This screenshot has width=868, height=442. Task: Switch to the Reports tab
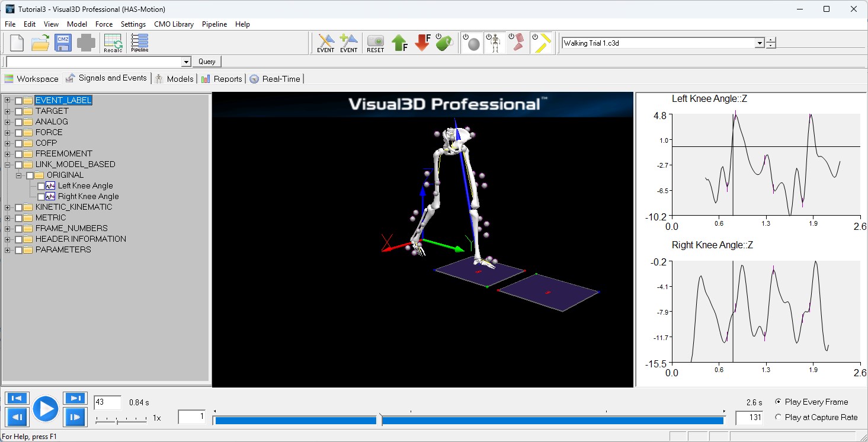(x=222, y=78)
